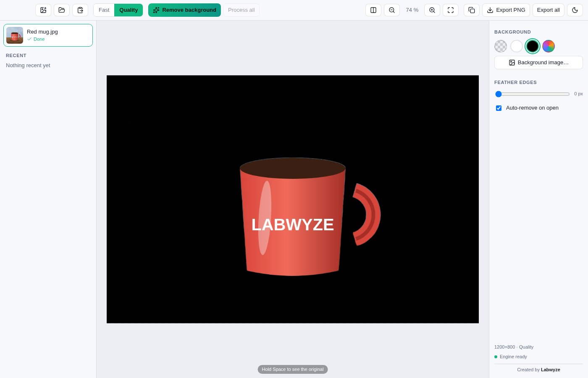Click the paste from clipboard icon
This screenshot has width=588, height=378.
[x=80, y=10]
